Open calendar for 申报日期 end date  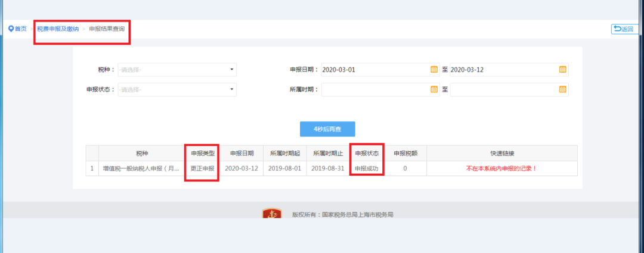coord(563,70)
